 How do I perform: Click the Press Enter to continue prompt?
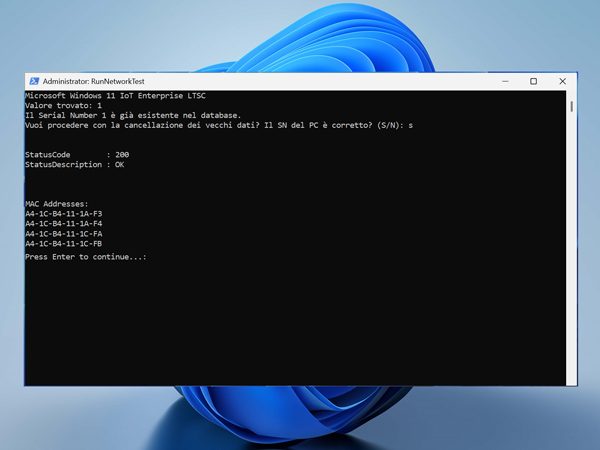click(x=86, y=257)
